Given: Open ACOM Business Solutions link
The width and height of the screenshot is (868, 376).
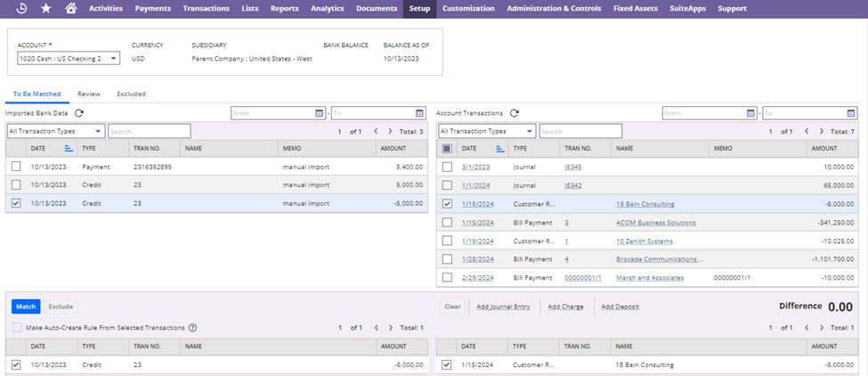Looking at the screenshot, I should pyautogui.click(x=656, y=223).
